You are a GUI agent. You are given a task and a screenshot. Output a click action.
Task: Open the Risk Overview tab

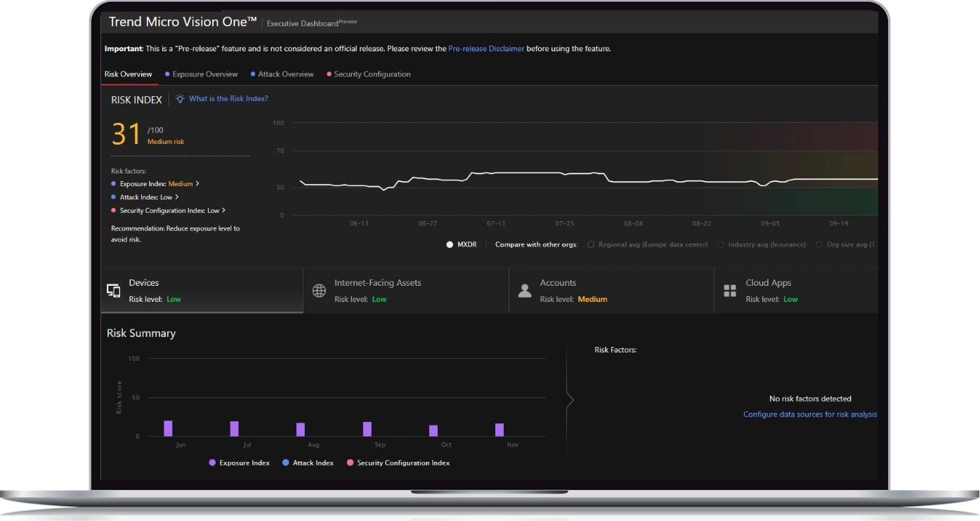[129, 74]
